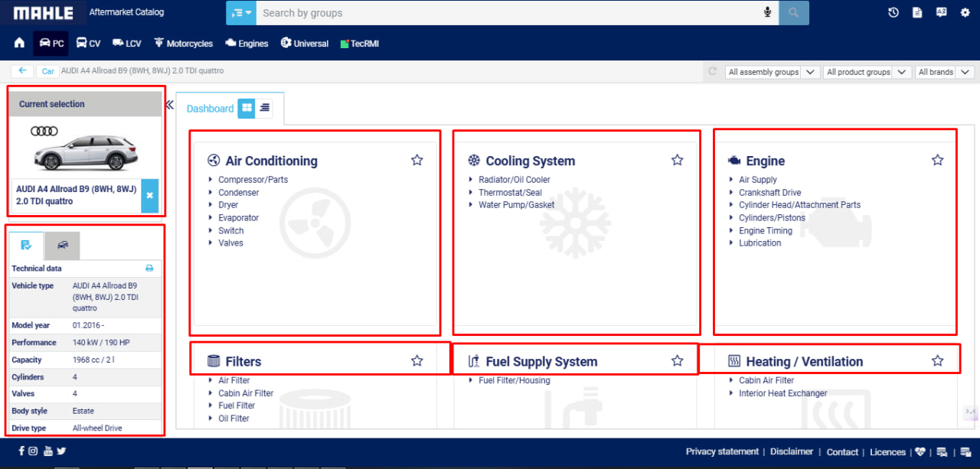The height and width of the screenshot is (469, 980).
Task: Go to the home icon
Action: click(x=19, y=44)
